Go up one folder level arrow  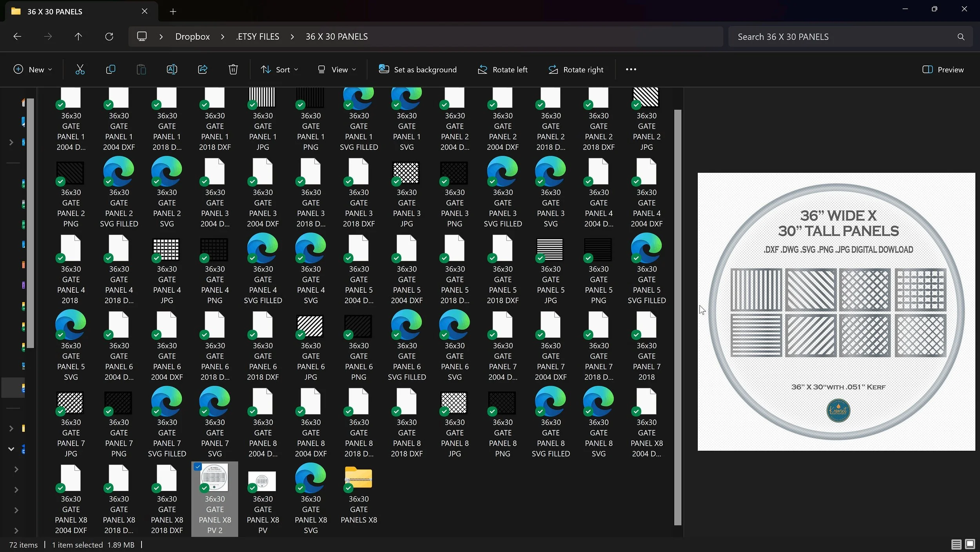(78, 36)
